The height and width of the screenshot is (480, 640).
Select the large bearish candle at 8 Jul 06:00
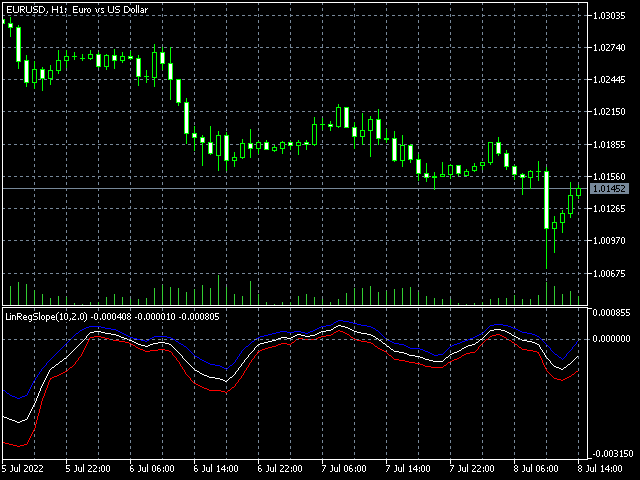tap(547, 200)
